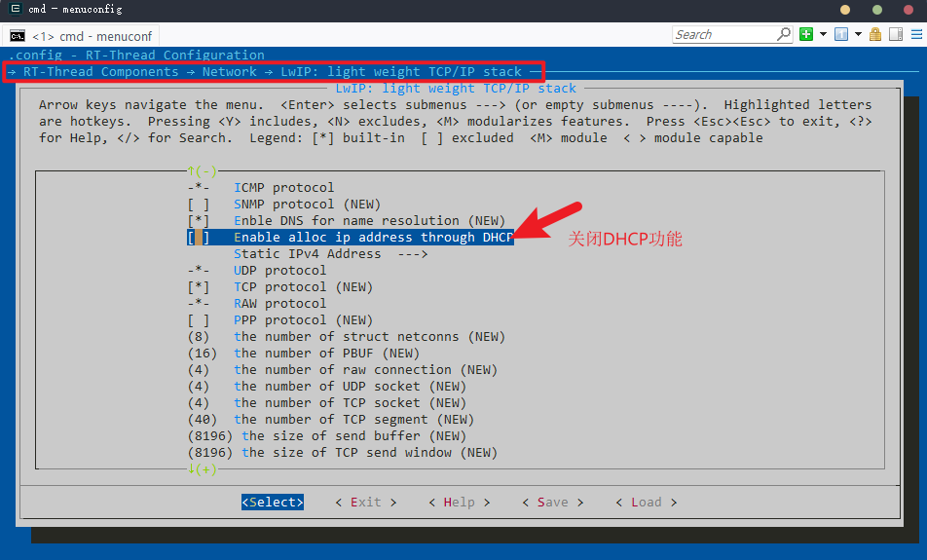Click the app icon in title bar
This screenshot has height=560, width=927.
pos(15,9)
